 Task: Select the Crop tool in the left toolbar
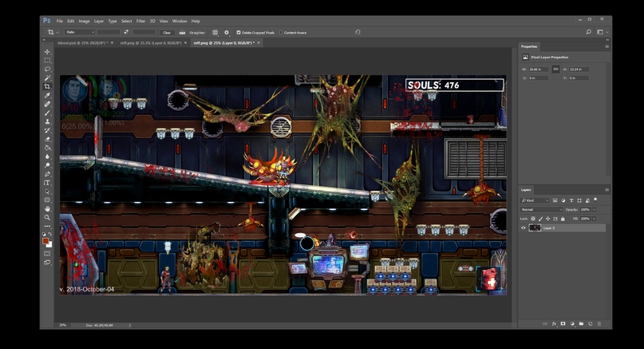[47, 86]
